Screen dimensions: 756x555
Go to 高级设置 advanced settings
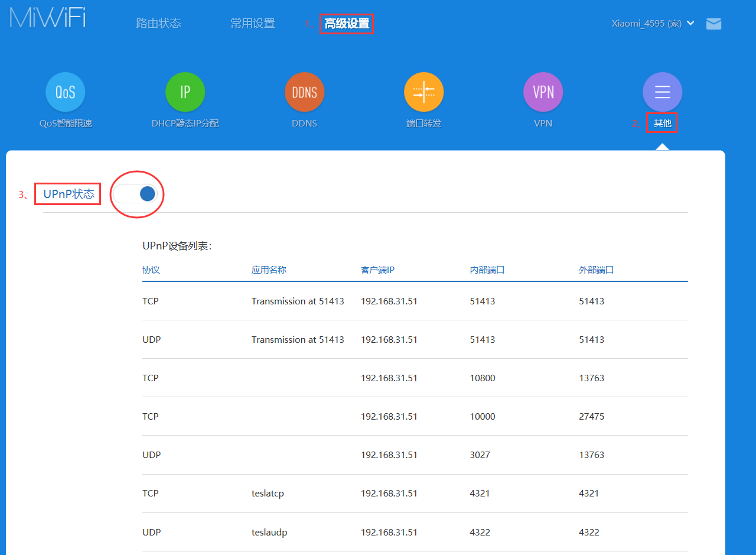click(x=347, y=23)
